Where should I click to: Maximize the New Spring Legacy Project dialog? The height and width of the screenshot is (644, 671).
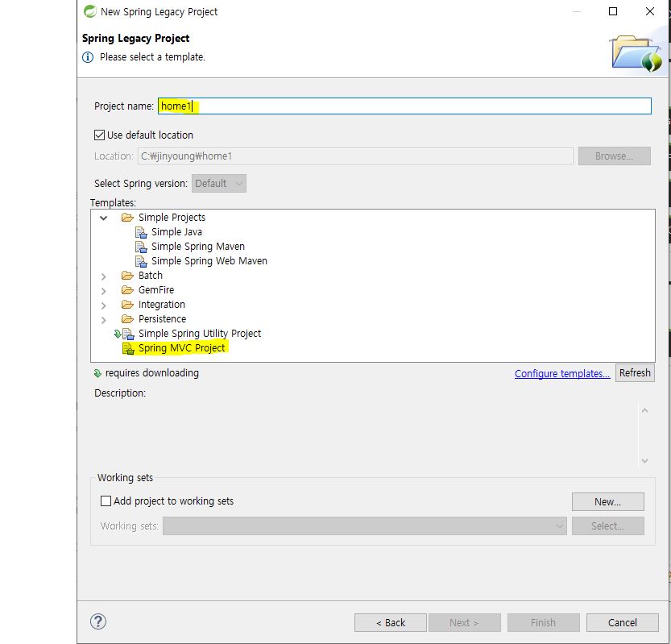pos(613,11)
